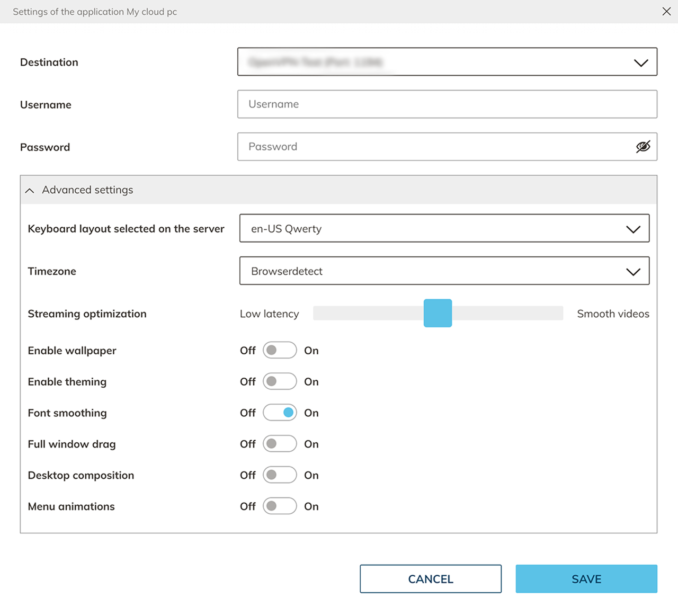Click inside the Username input field
Screen dimensions: 678x616
coord(447,104)
